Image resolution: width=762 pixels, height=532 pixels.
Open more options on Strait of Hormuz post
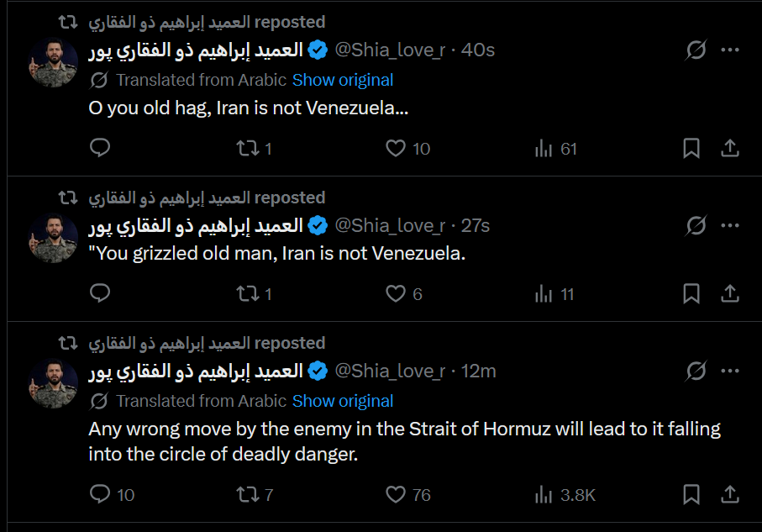point(730,371)
